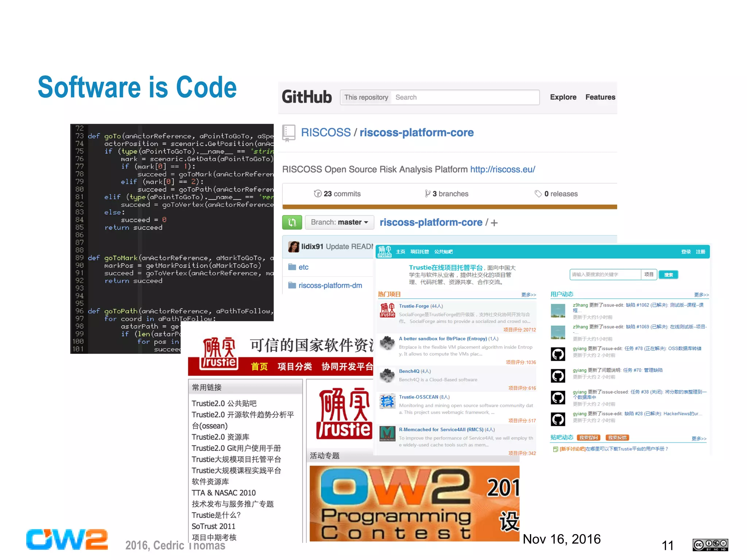Select 首页 tab in red navigation bar
The width and height of the screenshot is (747, 560).
pyautogui.click(x=259, y=366)
